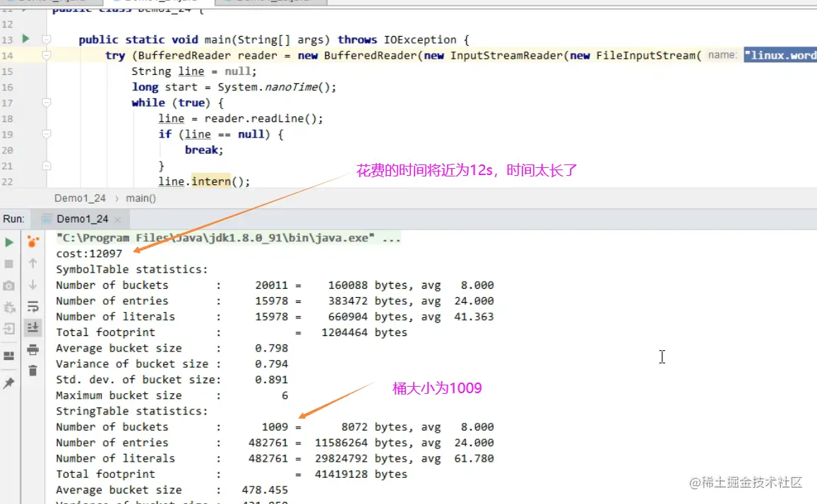Click Variance of bucket size 0.794

tap(271, 364)
